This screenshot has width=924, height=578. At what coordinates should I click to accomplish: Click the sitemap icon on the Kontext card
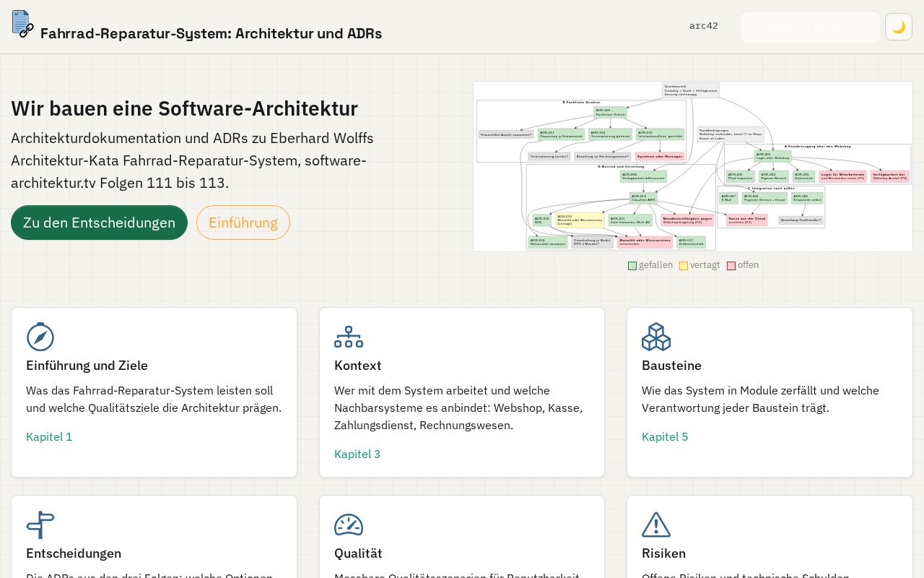349,337
